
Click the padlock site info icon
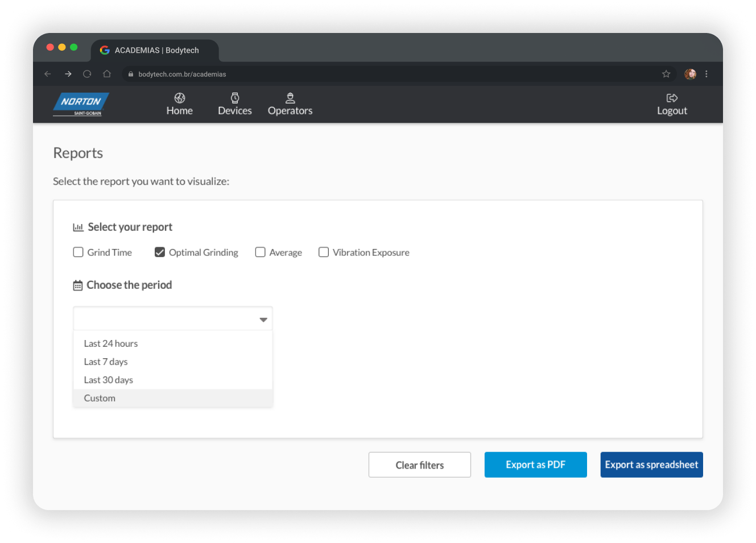tap(131, 74)
